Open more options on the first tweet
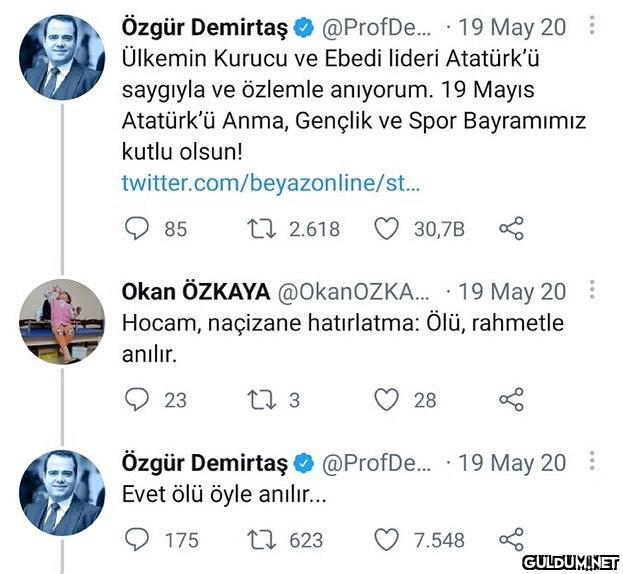The height and width of the screenshot is (574, 623). coord(593,26)
